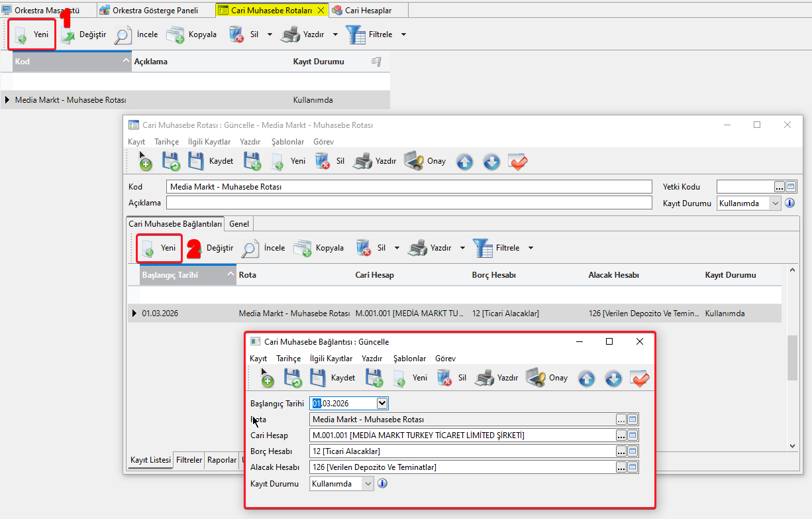The image size is (812, 519).
Task: Click Kaydet disk icon in Cari Muhasebe Bağlantısı dialog
Action: [x=318, y=378]
